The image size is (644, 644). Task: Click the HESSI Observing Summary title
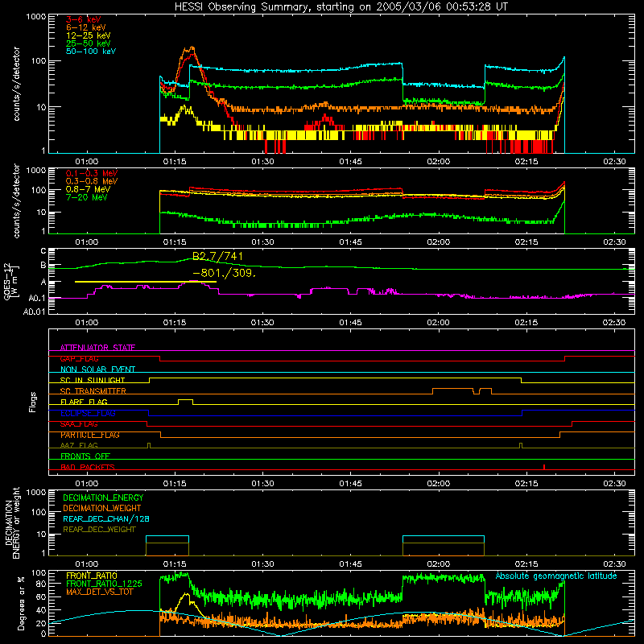coord(341,7)
